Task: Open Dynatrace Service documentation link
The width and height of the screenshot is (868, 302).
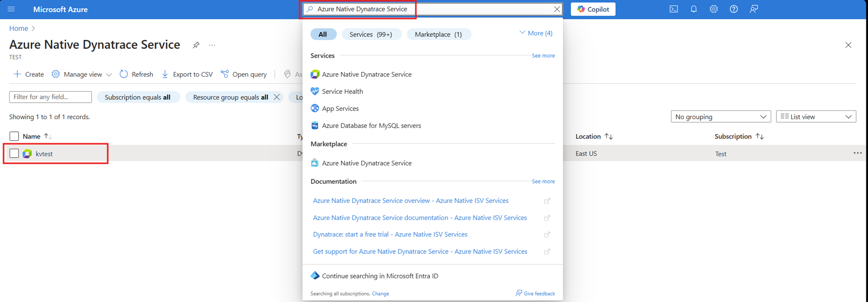Action: pyautogui.click(x=420, y=218)
